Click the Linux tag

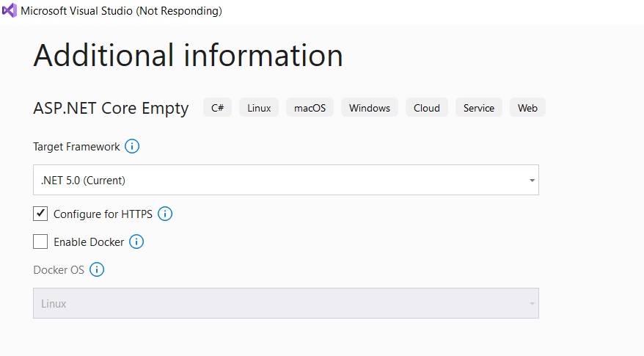coord(259,108)
